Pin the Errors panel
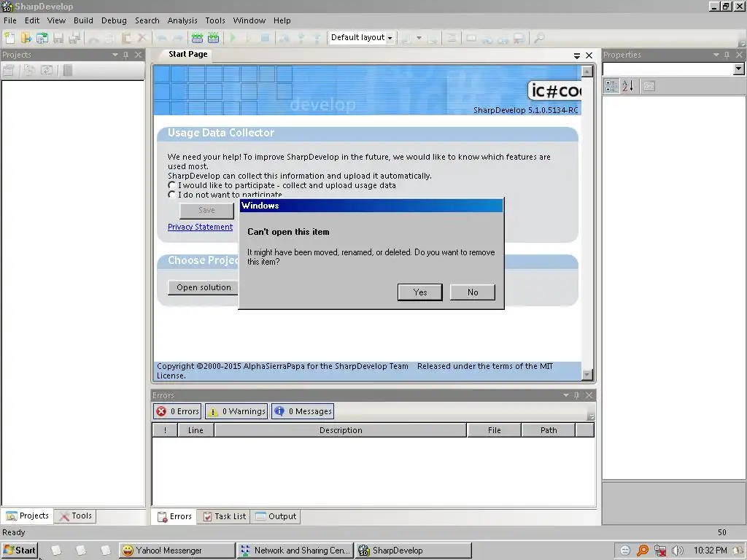This screenshot has height=560, width=747. 576,395
